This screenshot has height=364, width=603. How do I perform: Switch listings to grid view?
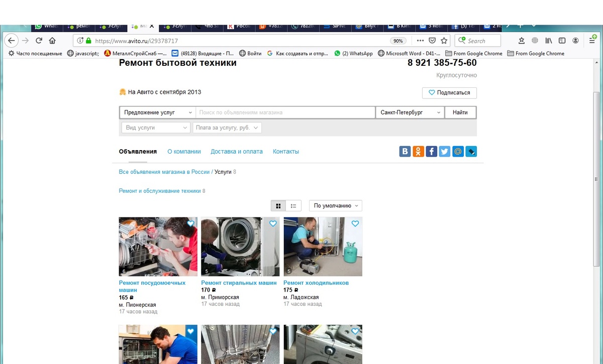pos(278,206)
